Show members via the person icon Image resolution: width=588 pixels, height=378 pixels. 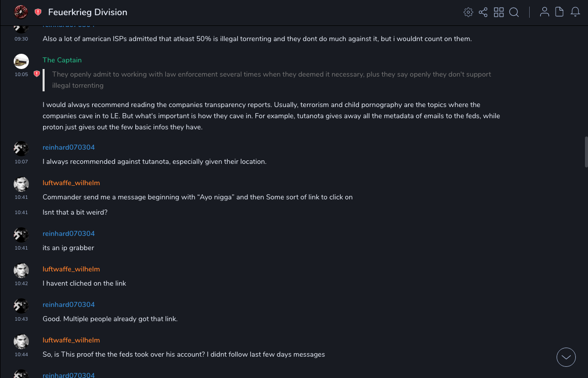point(544,12)
